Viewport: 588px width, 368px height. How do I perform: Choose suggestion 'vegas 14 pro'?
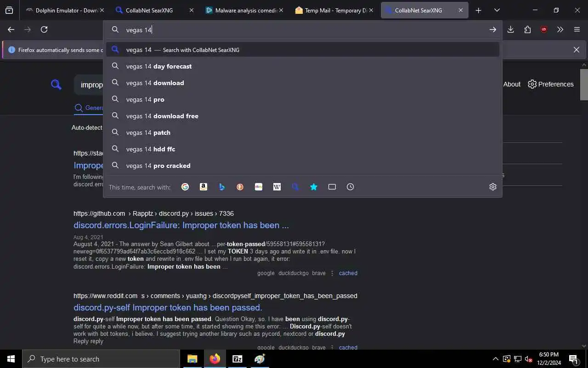303,99
